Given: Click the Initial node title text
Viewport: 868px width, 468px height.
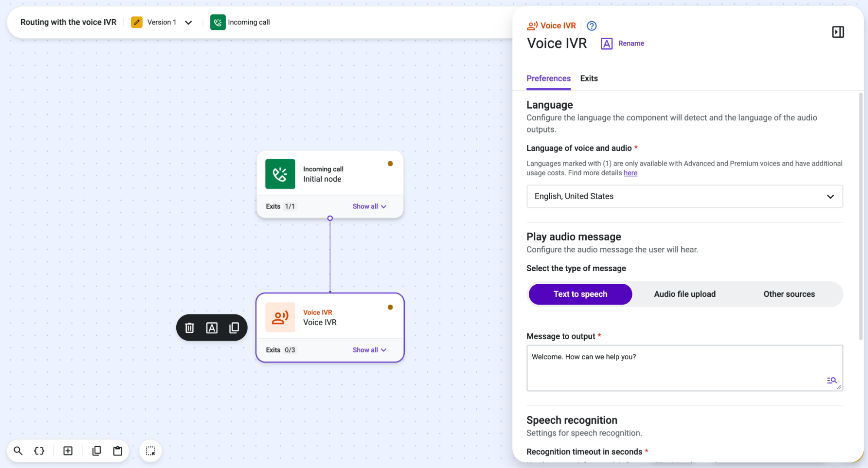Looking at the screenshot, I should (322, 179).
